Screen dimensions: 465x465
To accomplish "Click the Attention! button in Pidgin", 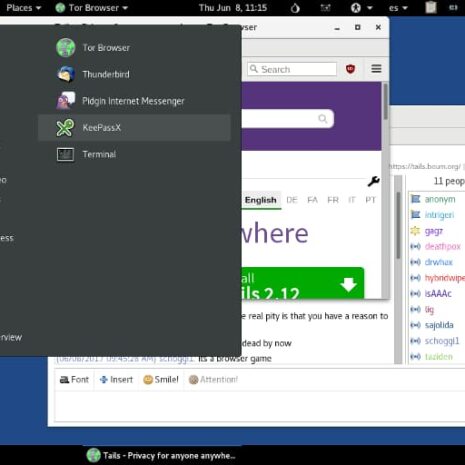I will (213, 379).
